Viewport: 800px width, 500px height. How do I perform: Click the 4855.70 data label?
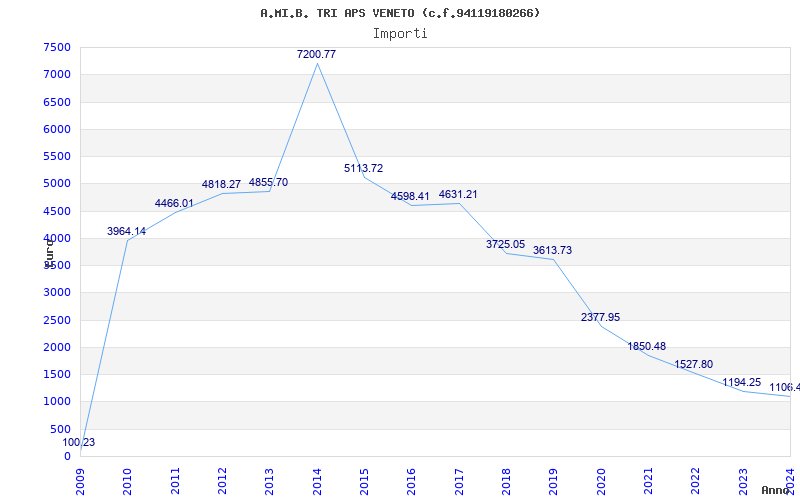(x=268, y=182)
